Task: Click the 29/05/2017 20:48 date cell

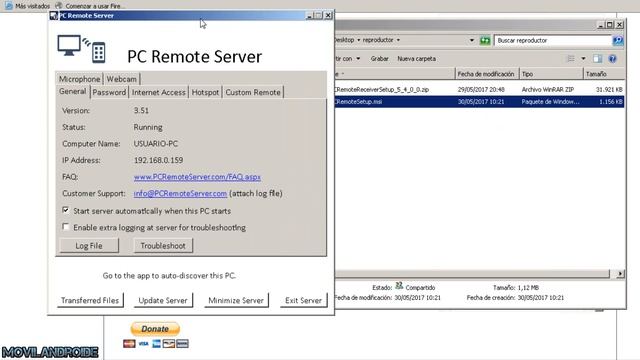Action: click(481, 89)
